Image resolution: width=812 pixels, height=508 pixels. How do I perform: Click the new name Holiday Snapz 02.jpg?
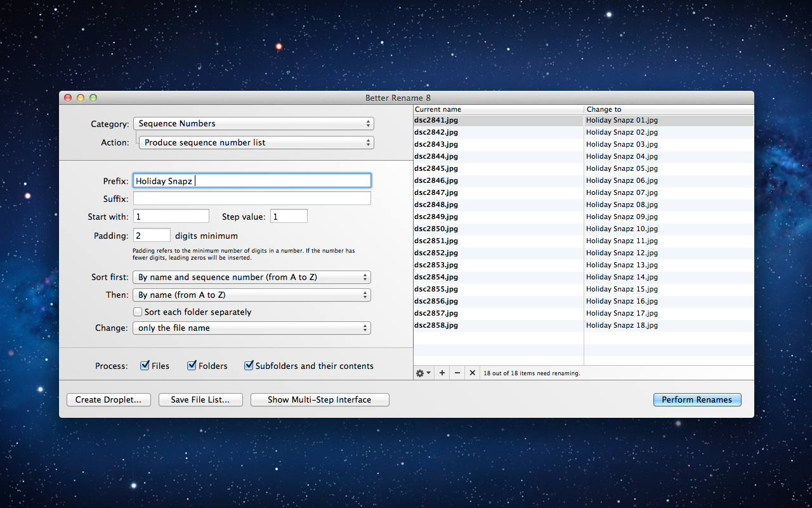(x=622, y=132)
